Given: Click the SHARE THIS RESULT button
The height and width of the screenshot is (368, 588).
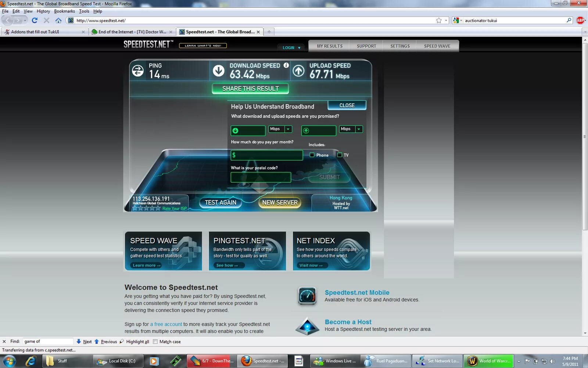Looking at the screenshot, I should pyautogui.click(x=250, y=89).
